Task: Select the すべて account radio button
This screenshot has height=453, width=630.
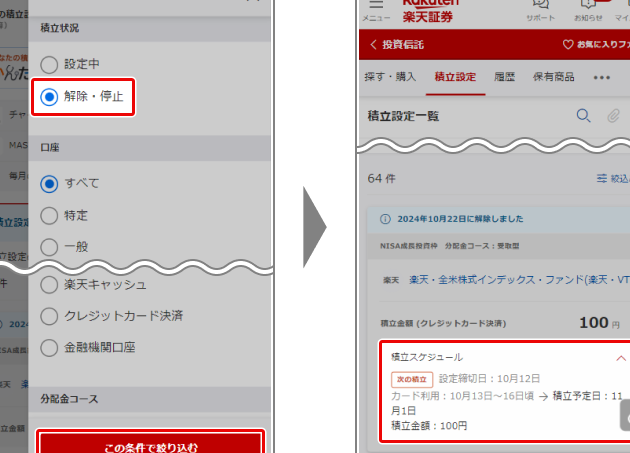Action: pos(49,184)
